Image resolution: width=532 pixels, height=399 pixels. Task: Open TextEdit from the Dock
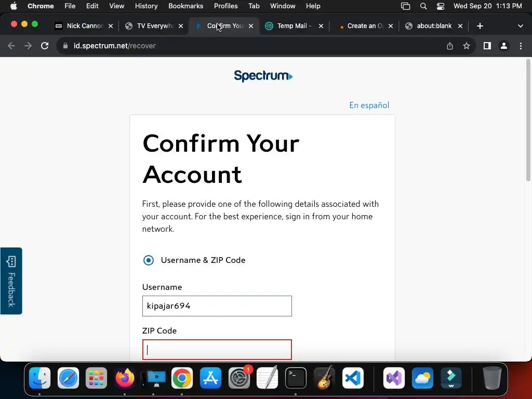(268, 378)
